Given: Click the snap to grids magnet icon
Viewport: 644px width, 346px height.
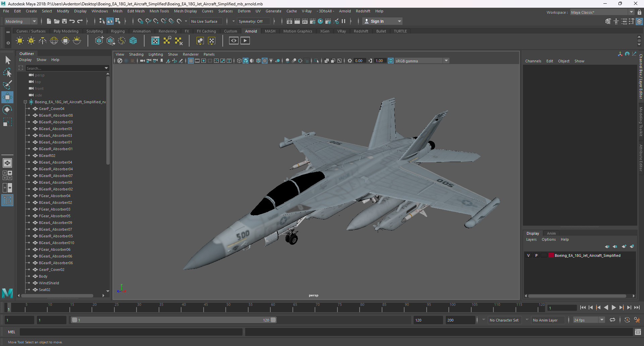Looking at the screenshot, I should pyautogui.click(x=140, y=21).
